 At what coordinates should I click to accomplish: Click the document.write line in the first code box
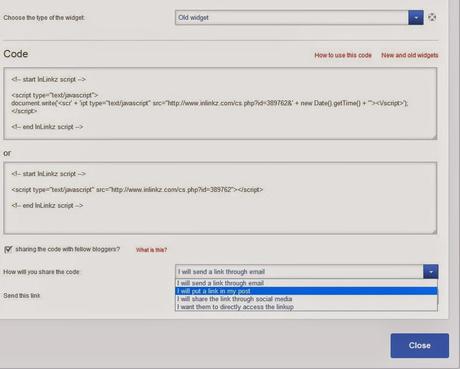click(x=210, y=103)
